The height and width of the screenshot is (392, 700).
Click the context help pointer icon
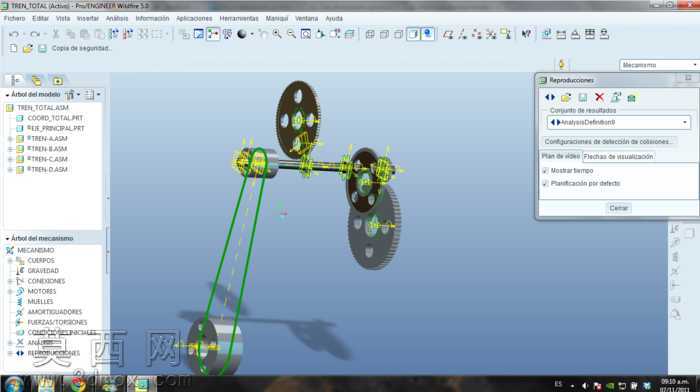point(526,34)
